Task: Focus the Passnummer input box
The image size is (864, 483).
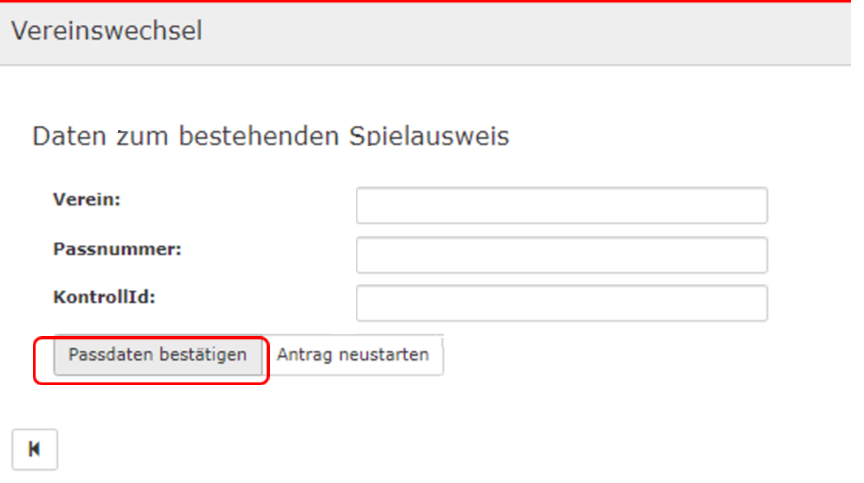Action: tap(561, 255)
